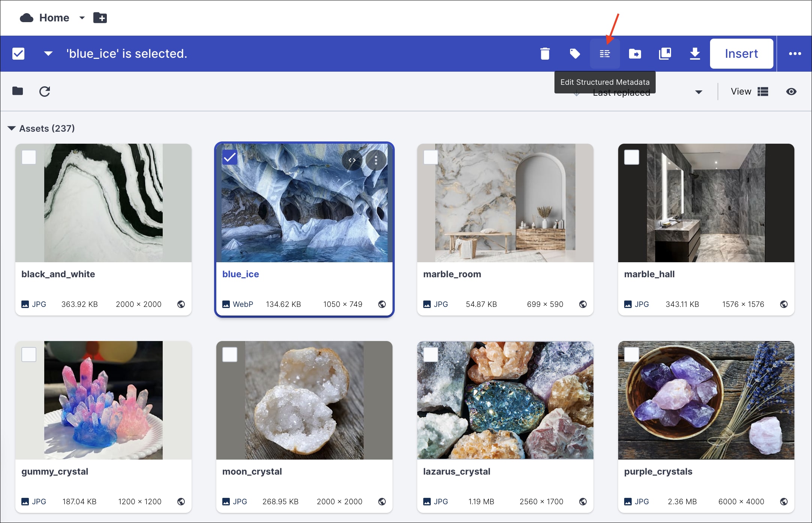Uncheck the blue_ice asset checkbox
This screenshot has width=812, height=523.
pos(229,158)
